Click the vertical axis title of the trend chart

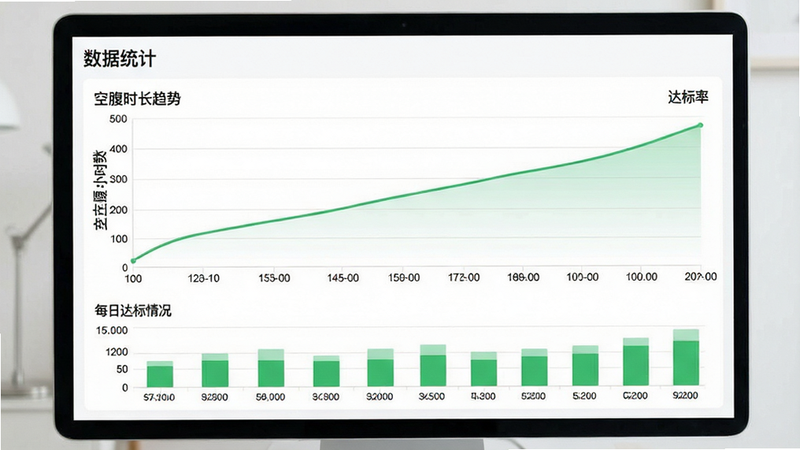[100, 190]
